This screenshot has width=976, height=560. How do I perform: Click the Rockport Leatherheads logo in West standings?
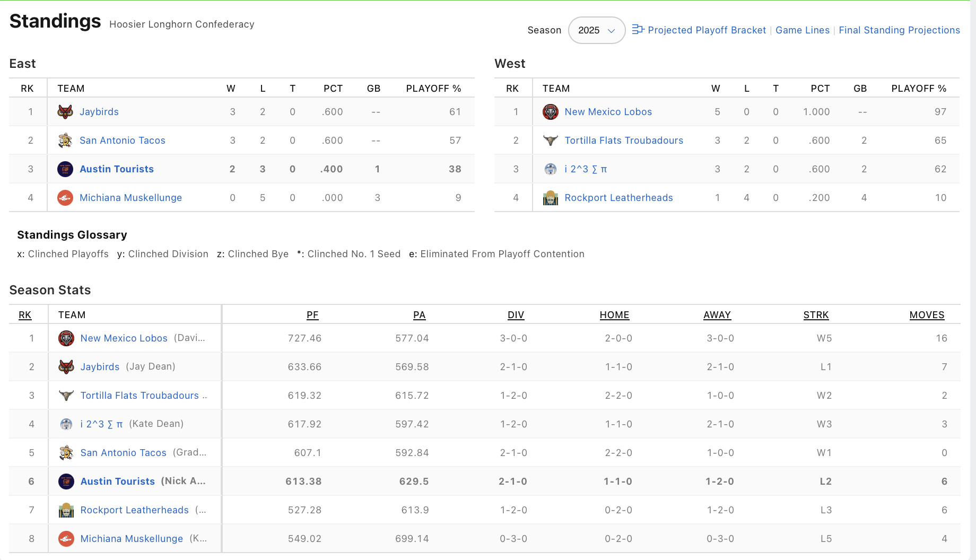[x=551, y=198]
